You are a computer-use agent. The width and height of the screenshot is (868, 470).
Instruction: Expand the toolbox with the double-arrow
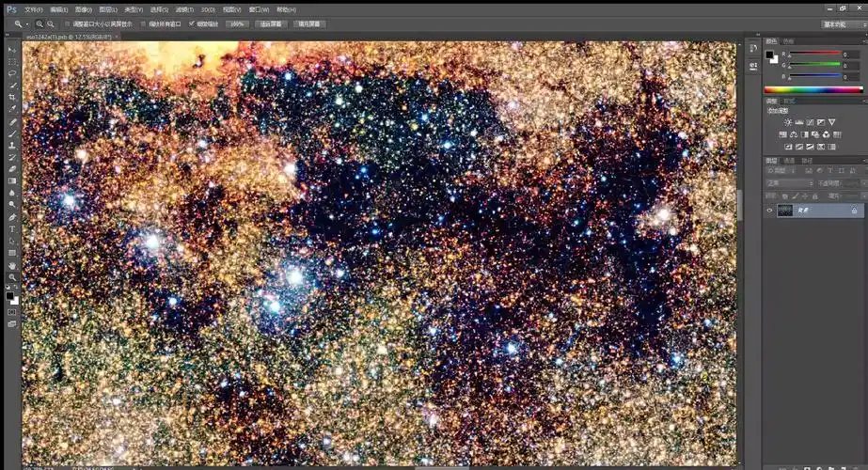[x=8, y=36]
